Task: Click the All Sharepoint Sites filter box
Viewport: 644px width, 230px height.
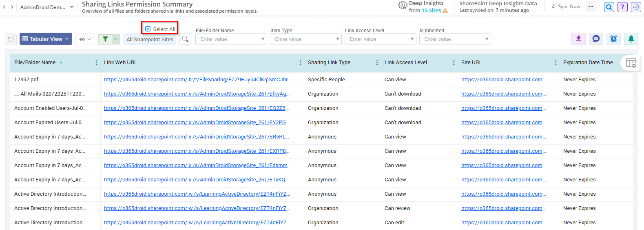Action: coord(150,39)
